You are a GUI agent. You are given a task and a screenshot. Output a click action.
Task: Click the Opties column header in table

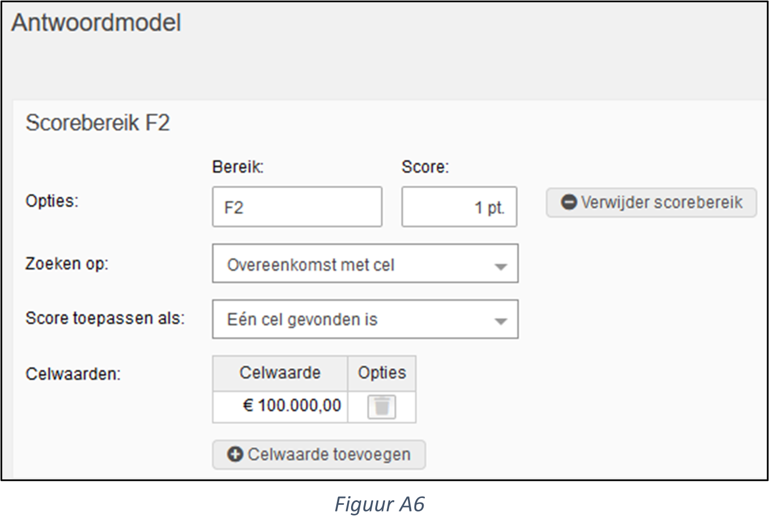coord(382,373)
